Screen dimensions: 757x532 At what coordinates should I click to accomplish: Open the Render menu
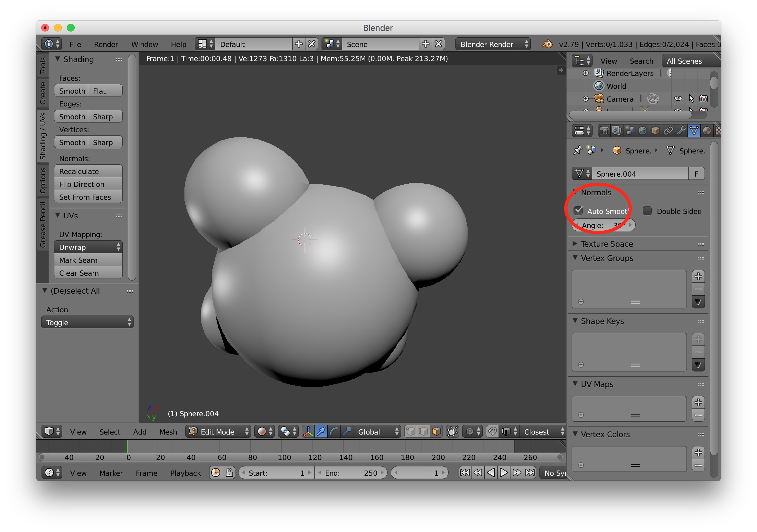(106, 44)
